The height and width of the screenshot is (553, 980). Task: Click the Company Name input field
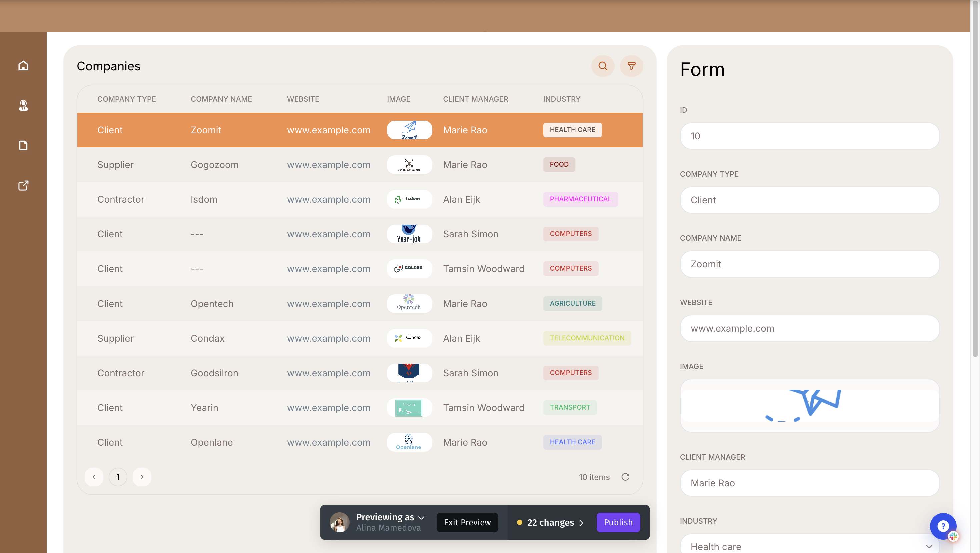809,264
